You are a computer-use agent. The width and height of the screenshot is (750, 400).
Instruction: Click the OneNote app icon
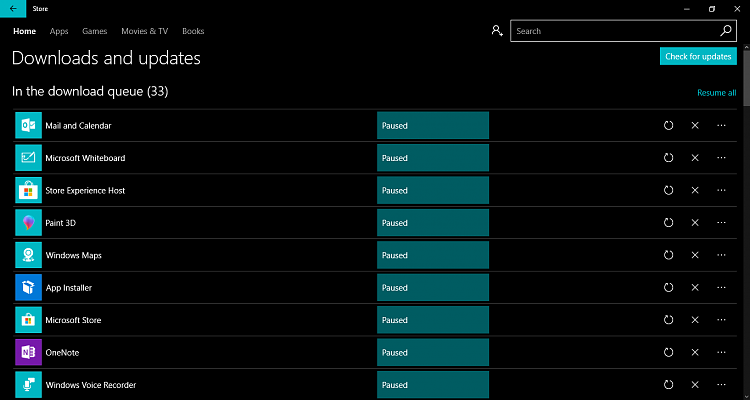[x=27, y=353]
